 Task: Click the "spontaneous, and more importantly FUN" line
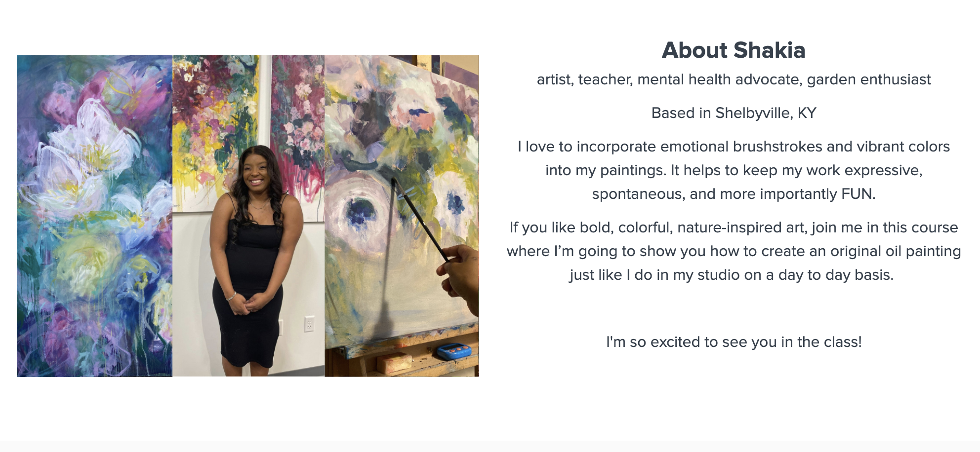[734, 194]
